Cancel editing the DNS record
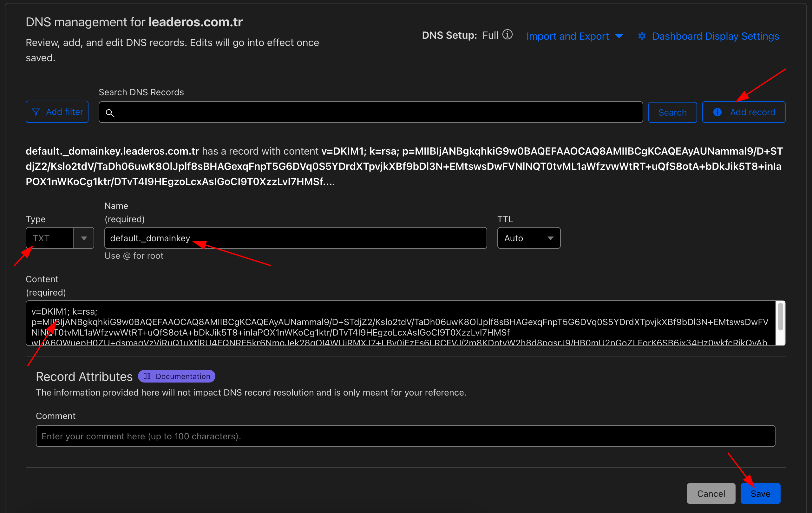Image resolution: width=812 pixels, height=513 pixels. click(711, 493)
